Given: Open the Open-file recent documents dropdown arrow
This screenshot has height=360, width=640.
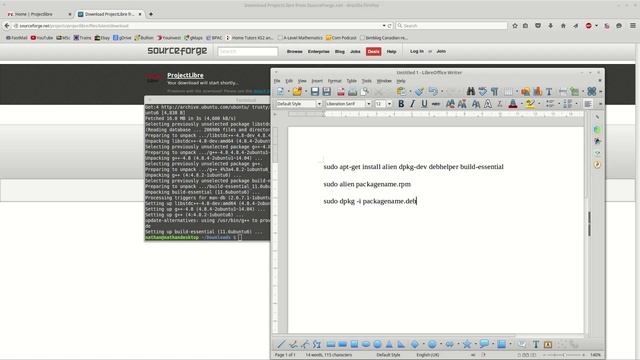Looking at the screenshot, I should tap(305, 91).
